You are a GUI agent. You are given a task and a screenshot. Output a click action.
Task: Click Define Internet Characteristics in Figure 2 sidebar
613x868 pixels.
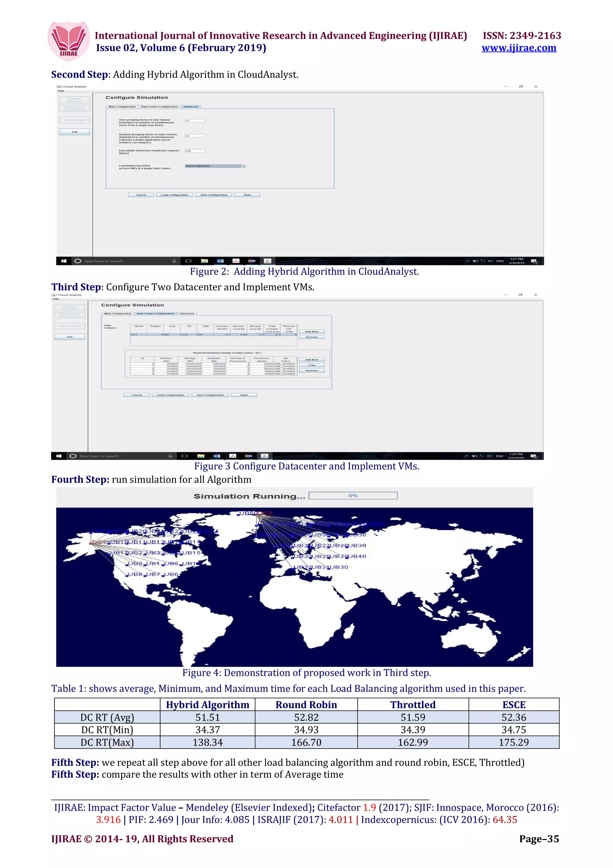click(75, 108)
